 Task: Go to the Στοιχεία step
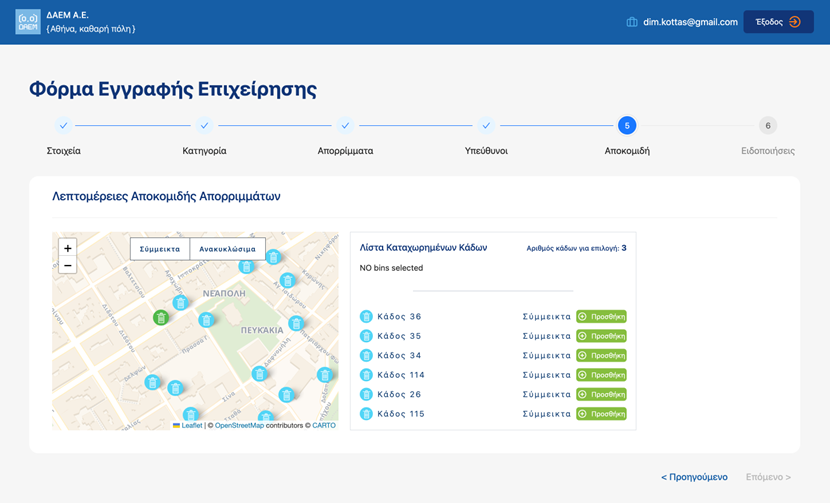point(63,126)
